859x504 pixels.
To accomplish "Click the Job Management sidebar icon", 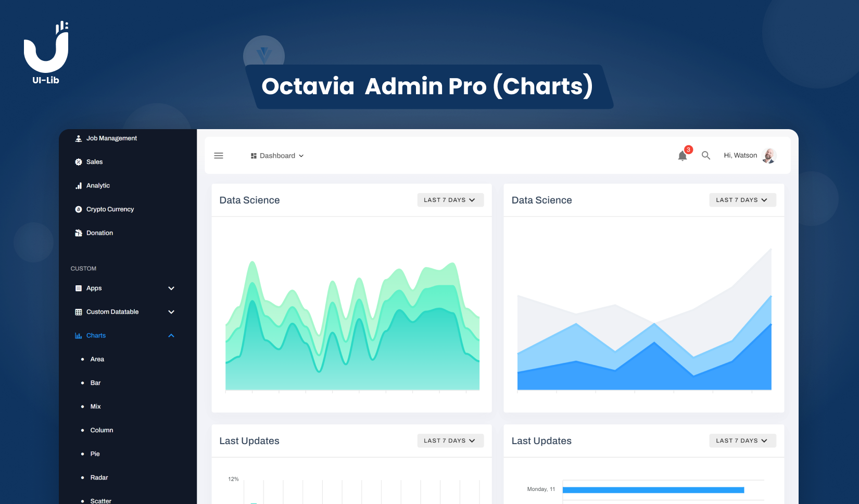I will pos(79,138).
